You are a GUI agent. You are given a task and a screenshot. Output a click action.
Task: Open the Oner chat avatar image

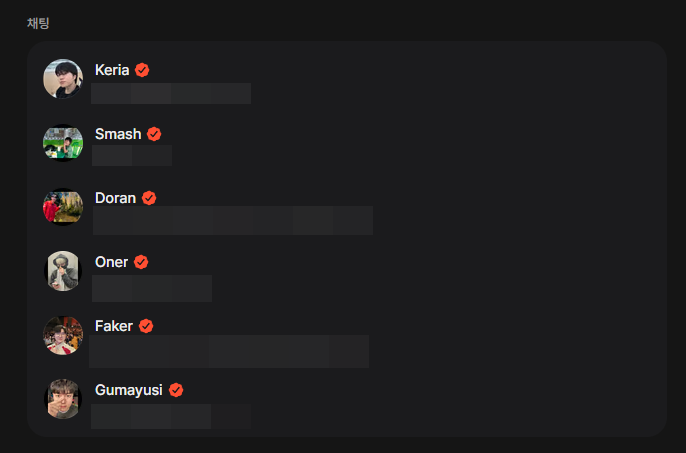coord(63,271)
